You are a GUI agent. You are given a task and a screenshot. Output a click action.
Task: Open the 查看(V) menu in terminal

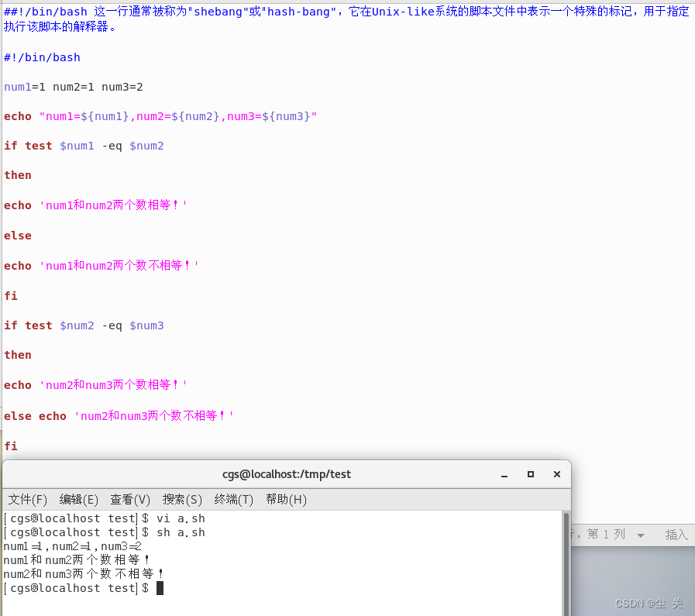(x=130, y=500)
